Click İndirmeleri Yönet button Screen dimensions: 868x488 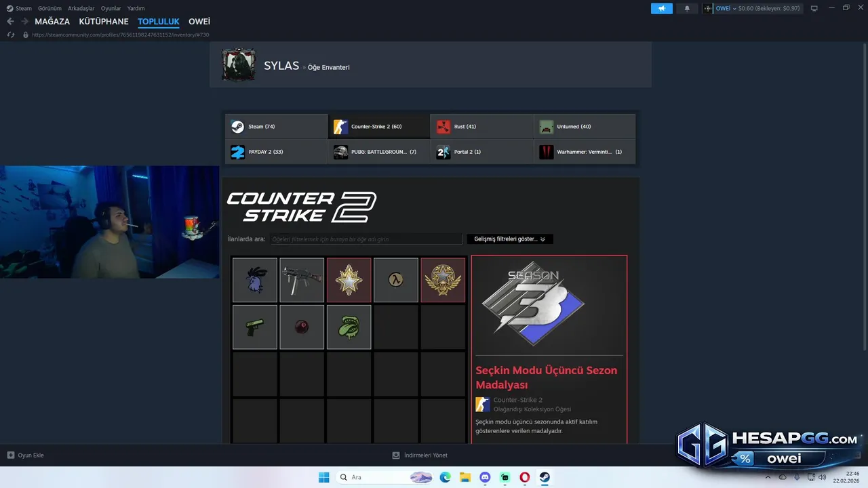click(420, 455)
